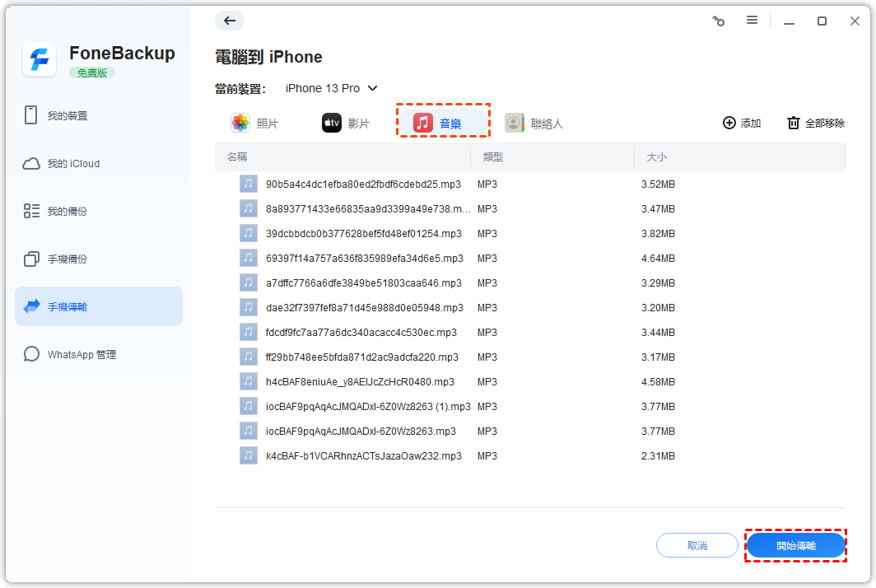Viewport: 876px width, 588px height.
Task: Click music icon for ff29bb748ee5bfda871d2ac9adcfa220.mp3
Action: 249,357
